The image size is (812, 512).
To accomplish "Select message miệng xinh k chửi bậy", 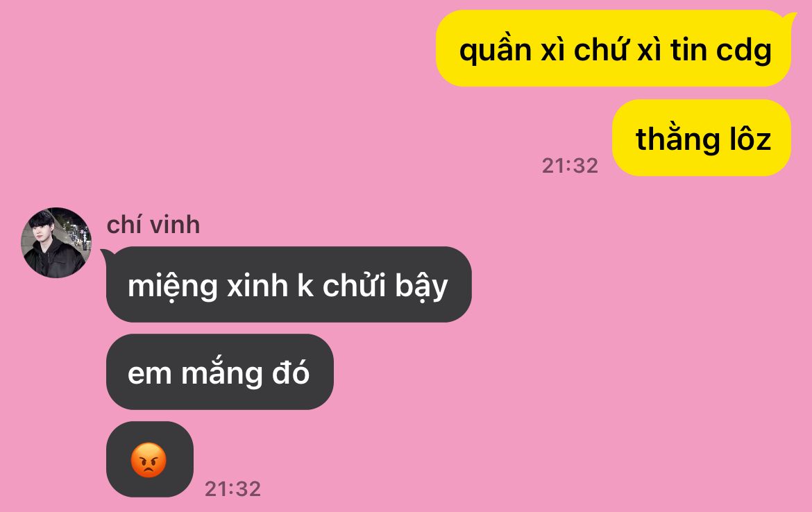I will tap(288, 284).
